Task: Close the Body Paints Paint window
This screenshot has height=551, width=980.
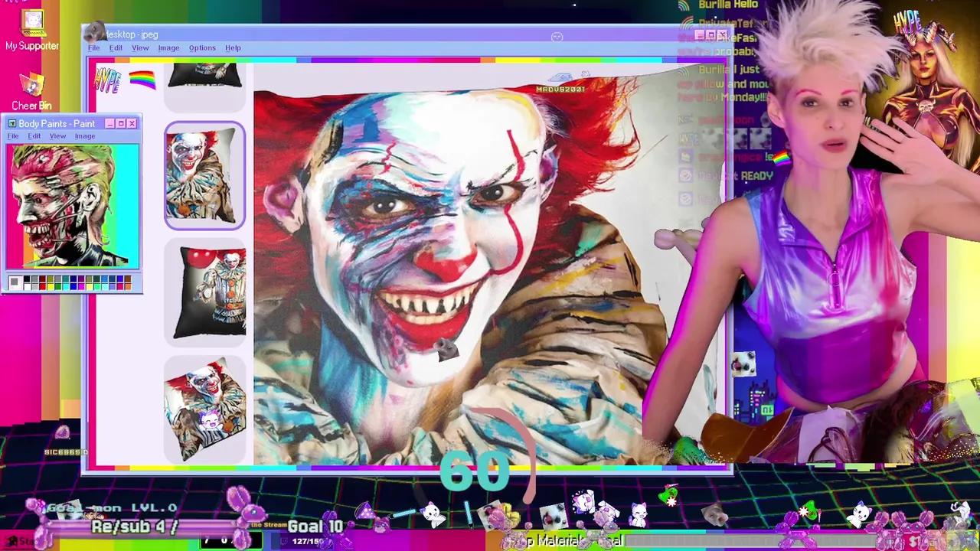Action: [x=132, y=123]
